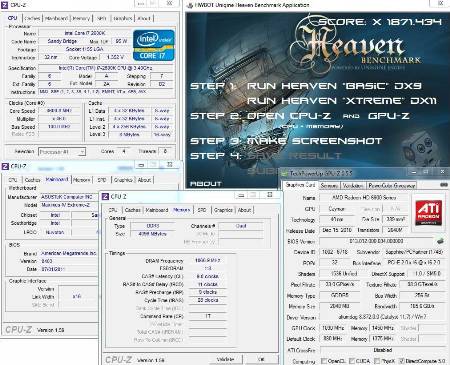Click the Release Date Dec 15, 2010 value
Screen dimensions: 450x365
[x=337, y=230]
